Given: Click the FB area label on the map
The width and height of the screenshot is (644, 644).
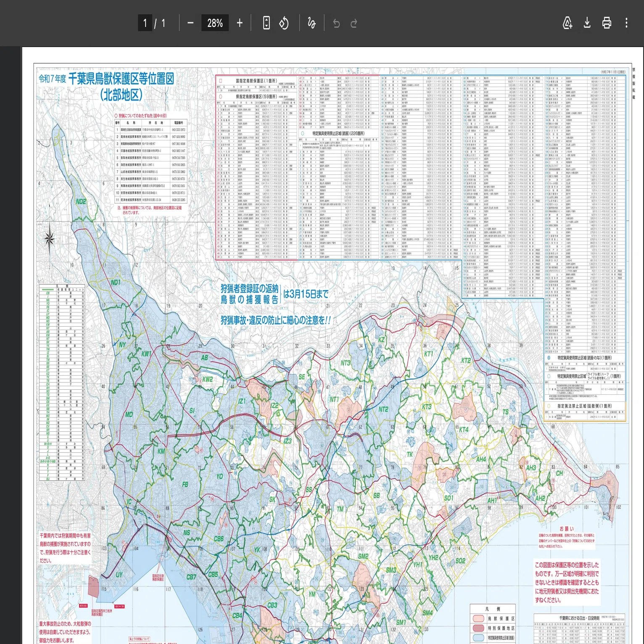Looking at the screenshot, I should tap(185, 485).
